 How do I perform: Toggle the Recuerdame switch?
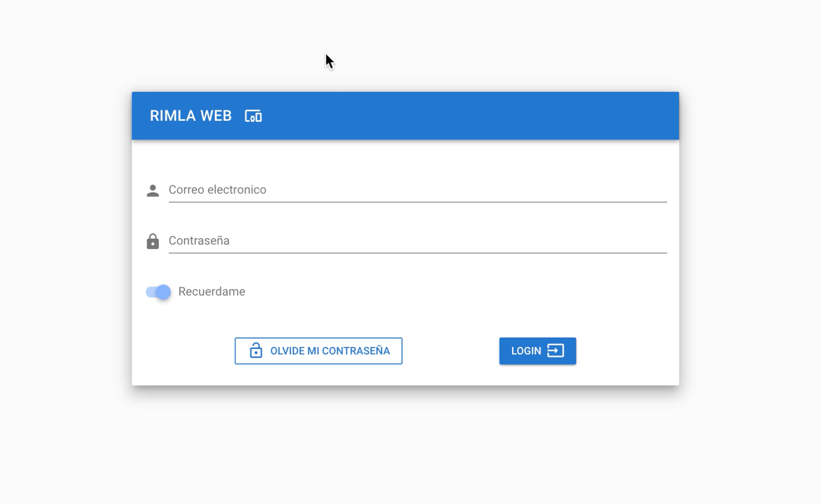(x=159, y=292)
